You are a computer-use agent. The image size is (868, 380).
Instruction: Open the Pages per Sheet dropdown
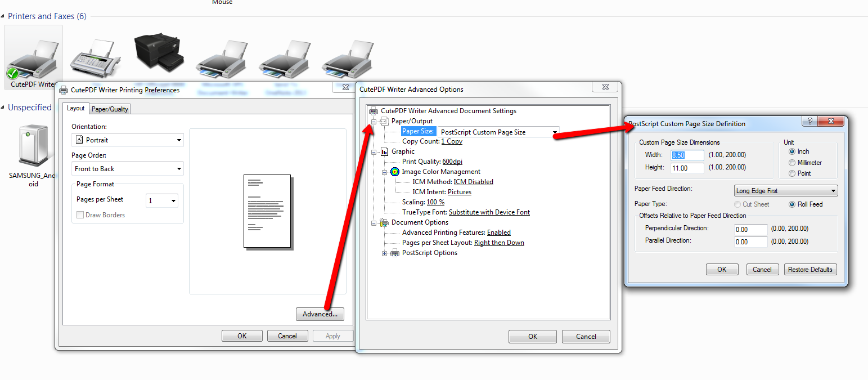coord(162,200)
